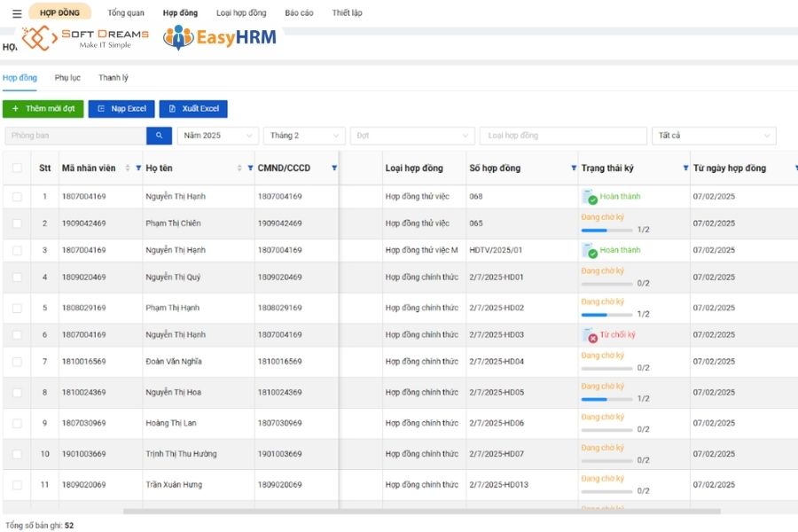Click Hoàn thành status icon in row 3
The height and width of the screenshot is (532, 798).
(590, 250)
